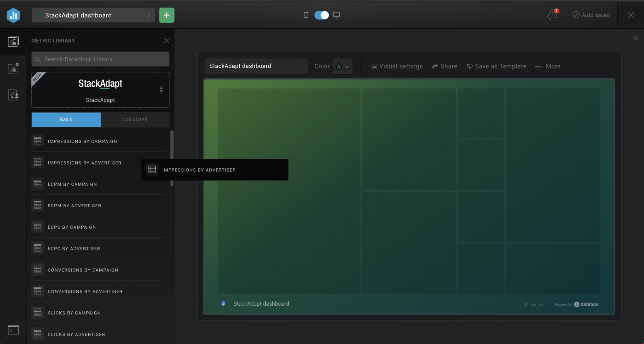Image resolution: width=644 pixels, height=344 pixels.
Task: Open Visual settings for the dashboard
Action: pyautogui.click(x=396, y=66)
